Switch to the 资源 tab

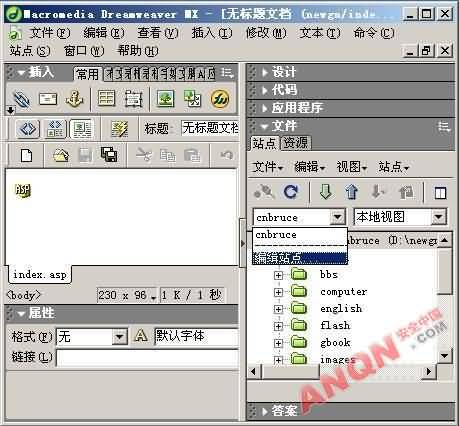[296, 143]
